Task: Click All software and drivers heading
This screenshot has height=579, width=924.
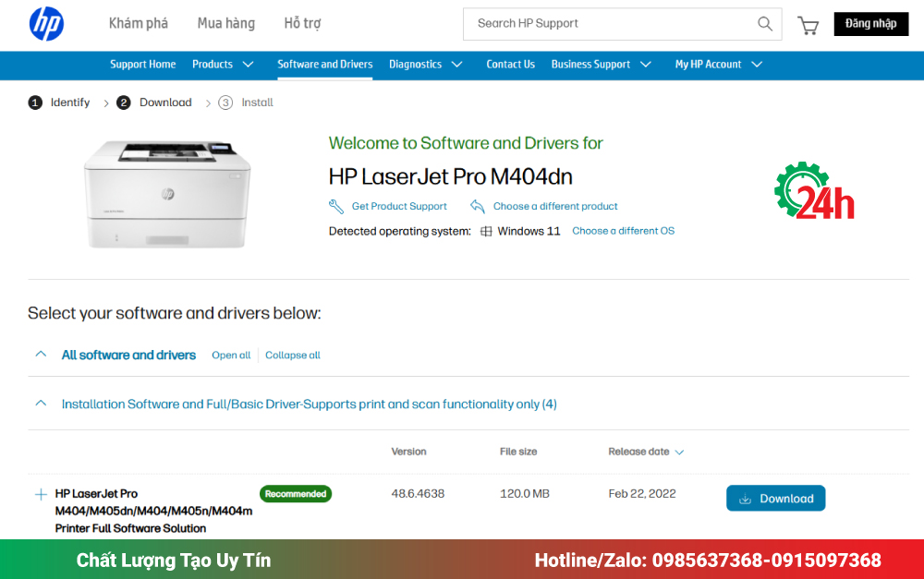Action: (128, 356)
